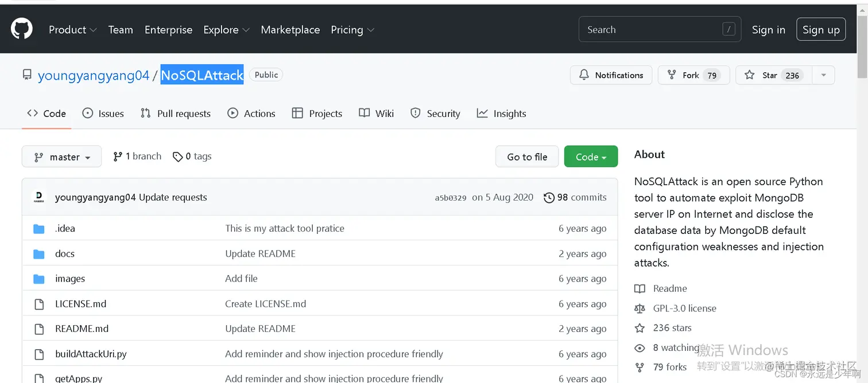This screenshot has width=868, height=383.
Task: Open the .idea folder
Action: [65, 228]
